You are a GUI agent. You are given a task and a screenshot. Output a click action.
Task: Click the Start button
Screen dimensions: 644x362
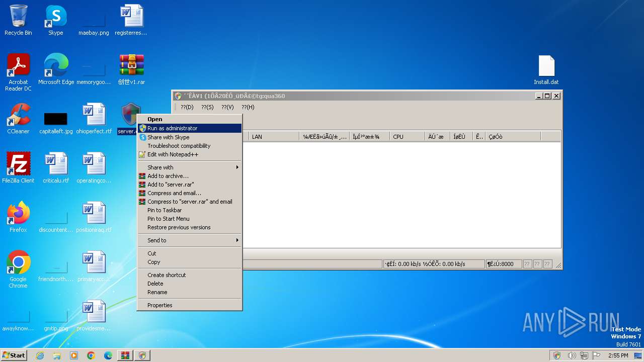(14, 355)
